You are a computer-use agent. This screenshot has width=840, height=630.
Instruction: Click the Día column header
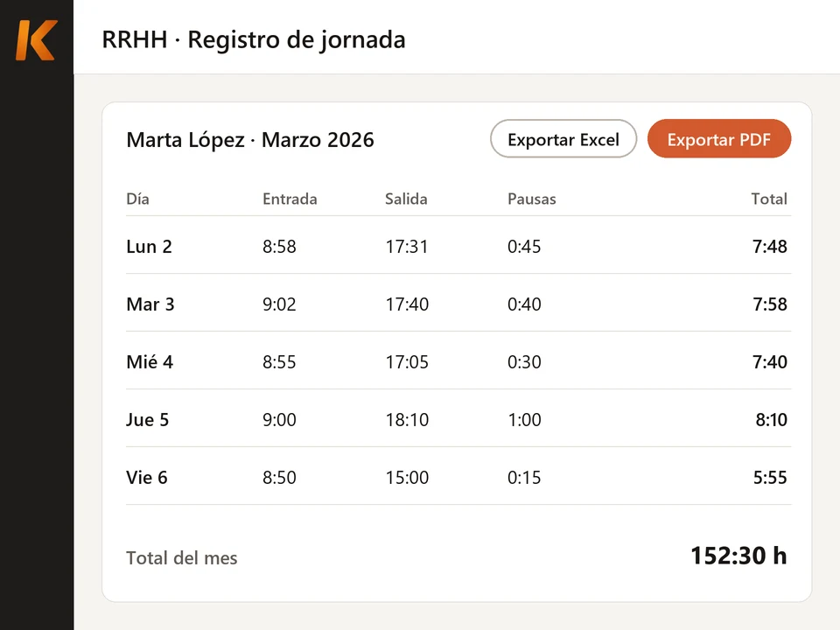click(x=137, y=199)
